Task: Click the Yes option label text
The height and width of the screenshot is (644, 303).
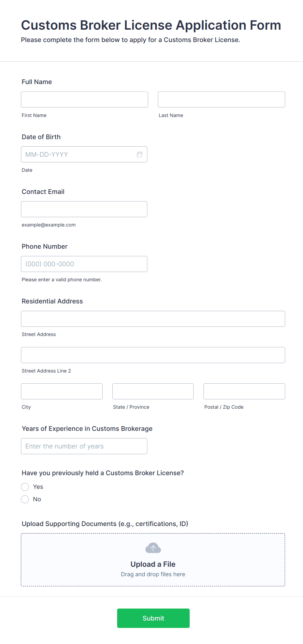Action: (38, 487)
